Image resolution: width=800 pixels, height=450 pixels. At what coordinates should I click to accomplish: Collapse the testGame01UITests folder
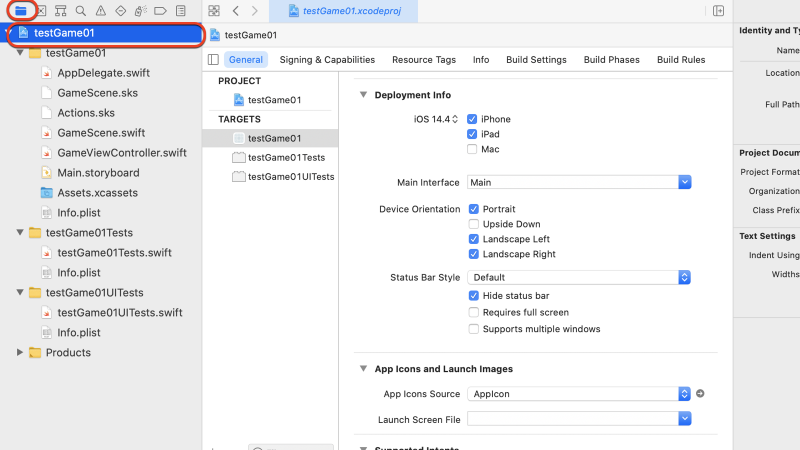pos(20,292)
